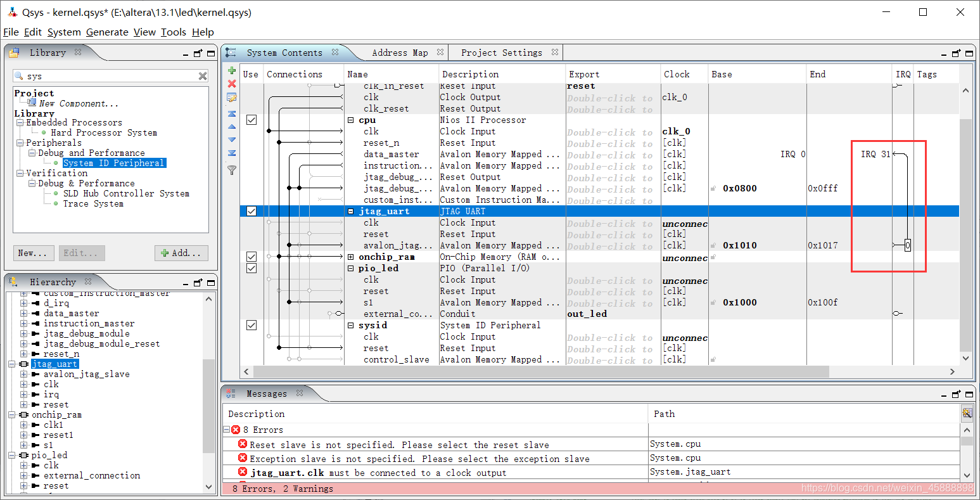Close the Library tab
The height and width of the screenshot is (500, 980).
(x=78, y=52)
